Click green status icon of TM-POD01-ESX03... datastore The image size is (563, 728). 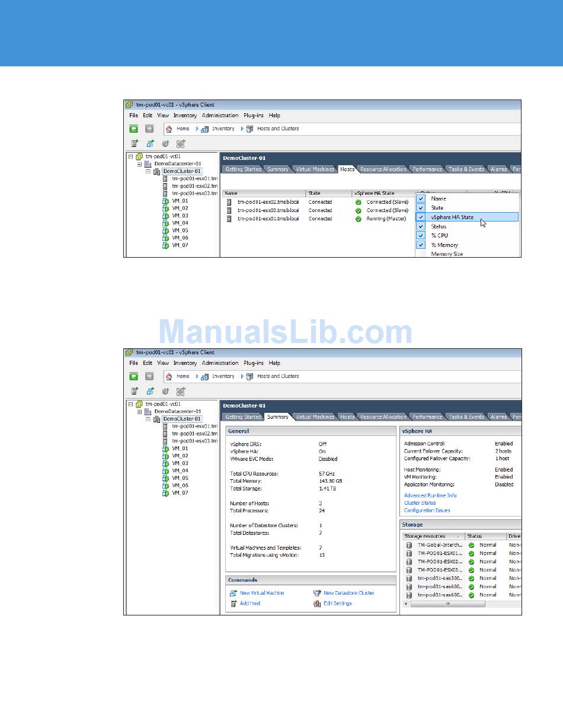pyautogui.click(x=471, y=570)
